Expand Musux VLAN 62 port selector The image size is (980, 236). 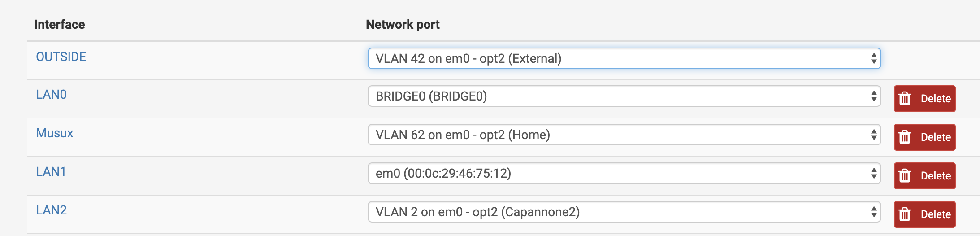coord(624,135)
